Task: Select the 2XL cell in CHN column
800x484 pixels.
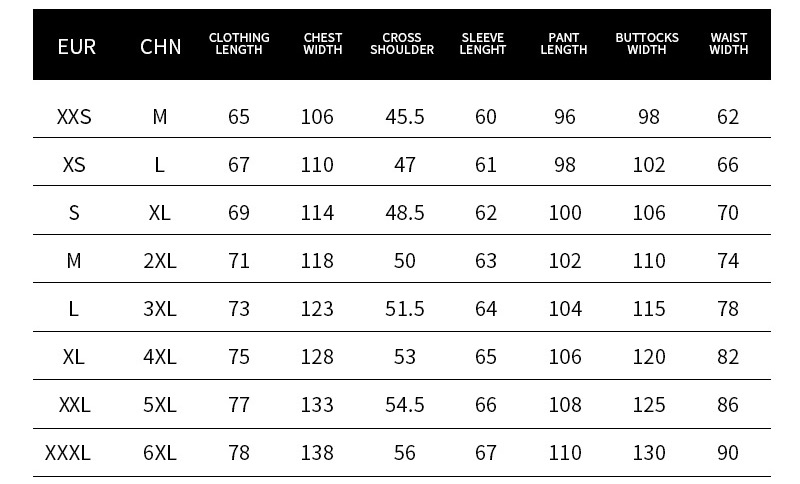Action: tap(160, 261)
